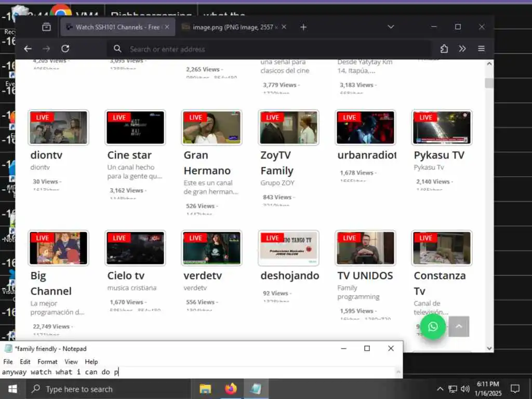Open the taskbar clock showing 6:11 PM
The height and width of the screenshot is (399, 532).
coord(488,389)
